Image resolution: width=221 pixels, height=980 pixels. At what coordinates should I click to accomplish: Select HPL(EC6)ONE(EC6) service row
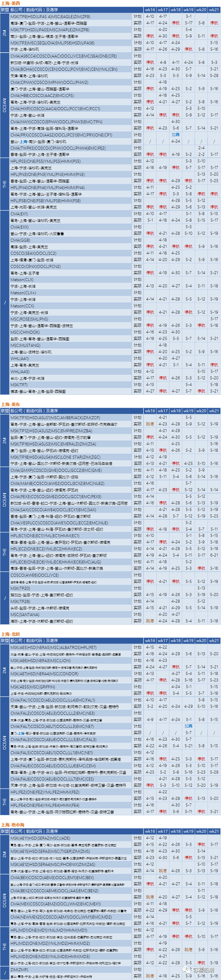[x=71, y=562]
